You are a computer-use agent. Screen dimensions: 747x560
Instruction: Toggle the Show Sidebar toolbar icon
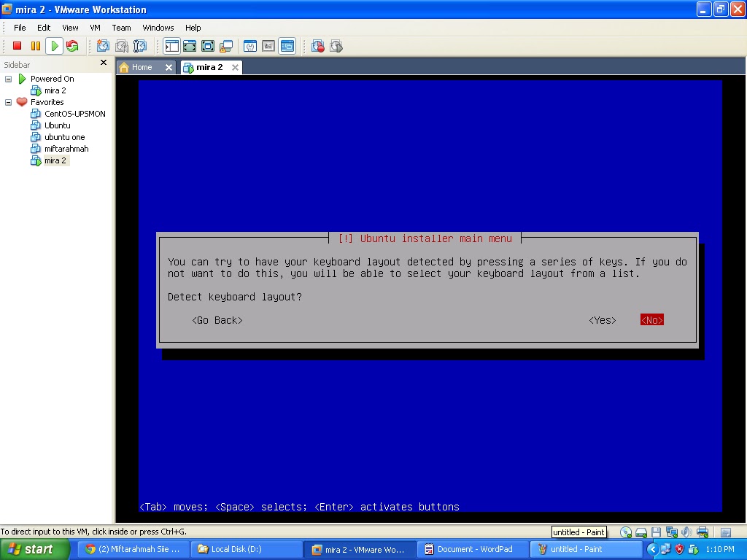click(x=171, y=46)
